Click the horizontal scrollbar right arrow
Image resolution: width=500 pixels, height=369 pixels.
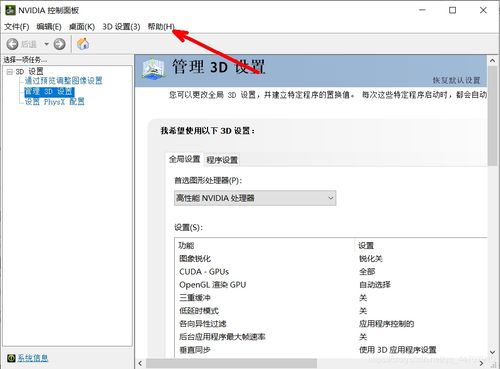click(481, 363)
